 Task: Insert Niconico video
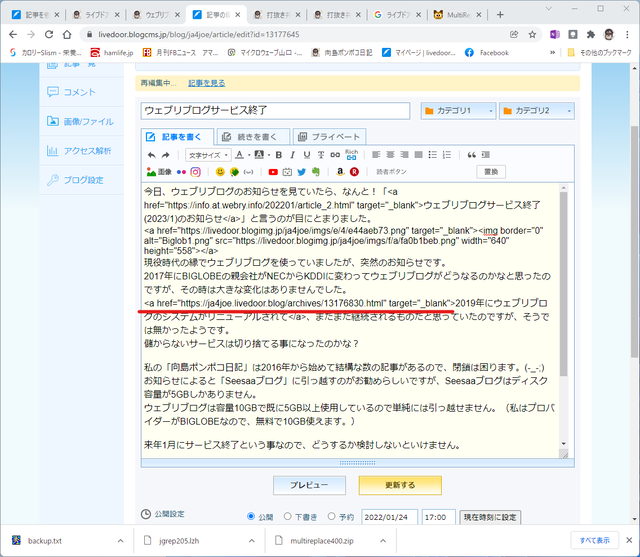[287, 172]
